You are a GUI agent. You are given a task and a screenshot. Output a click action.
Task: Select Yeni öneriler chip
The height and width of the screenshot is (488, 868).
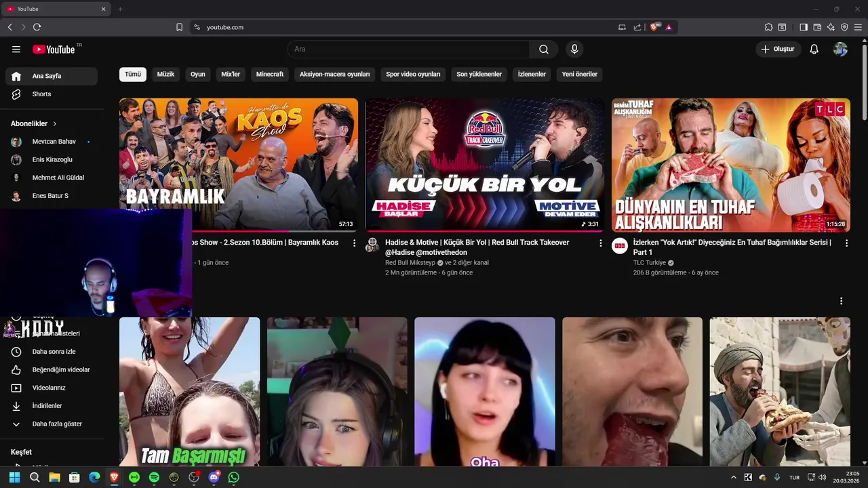(580, 75)
